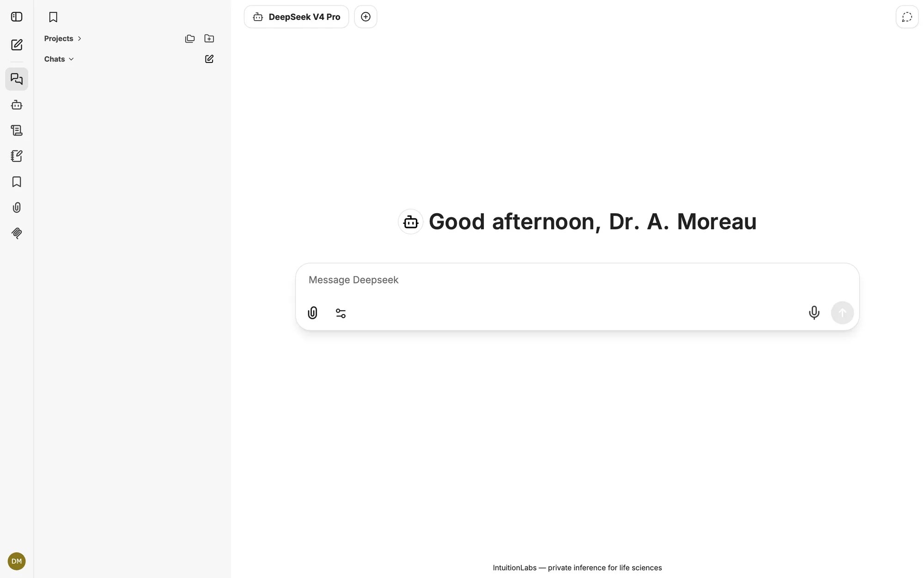The height and width of the screenshot is (578, 924).
Task: Create a new project folder
Action: 209,38
